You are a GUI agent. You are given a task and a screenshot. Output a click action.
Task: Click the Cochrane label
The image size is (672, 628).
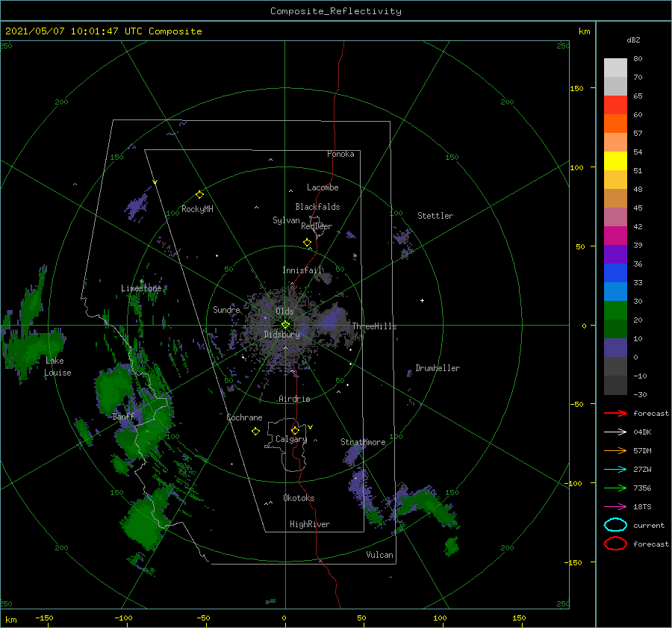coord(244,417)
